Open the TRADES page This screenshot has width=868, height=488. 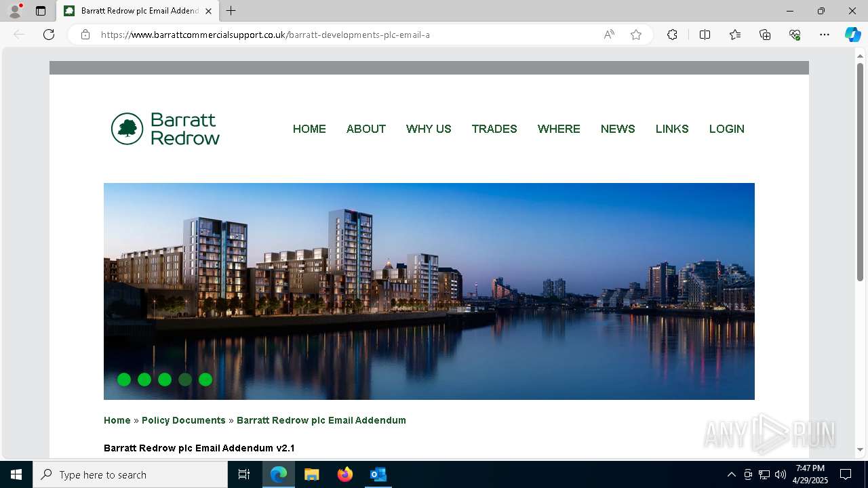[494, 129]
